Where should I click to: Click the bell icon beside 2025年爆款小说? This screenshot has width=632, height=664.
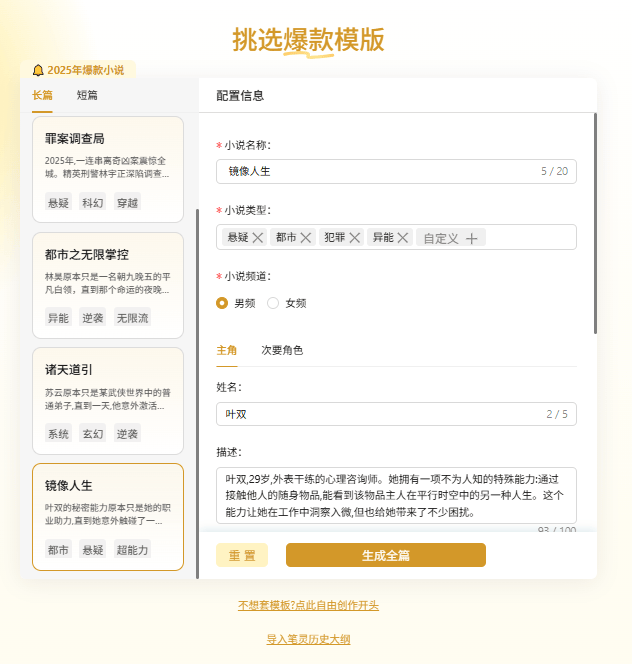pyautogui.click(x=38, y=70)
